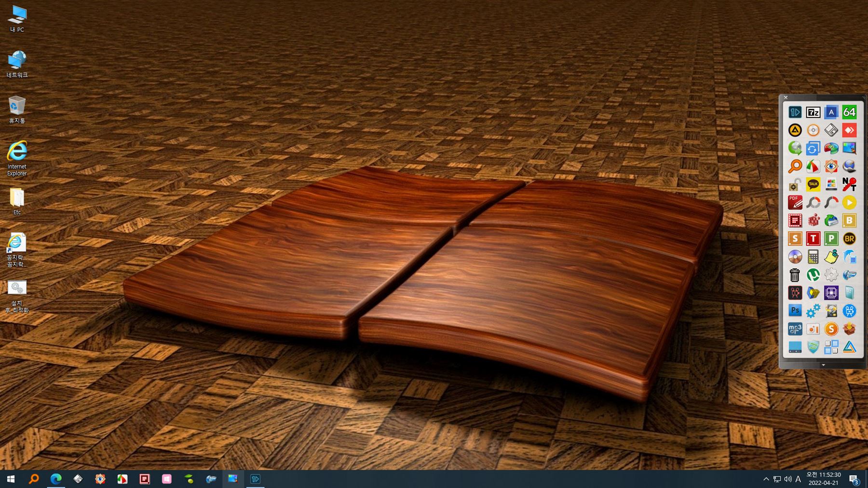Screen dimensions: 868x488
Task: Open the calculator icon in launcher
Action: (x=813, y=257)
